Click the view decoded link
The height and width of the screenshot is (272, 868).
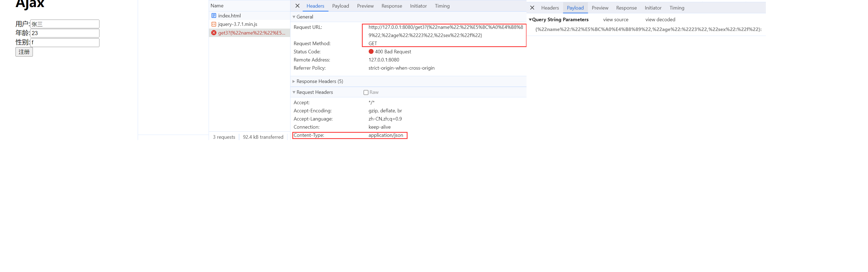(660, 20)
